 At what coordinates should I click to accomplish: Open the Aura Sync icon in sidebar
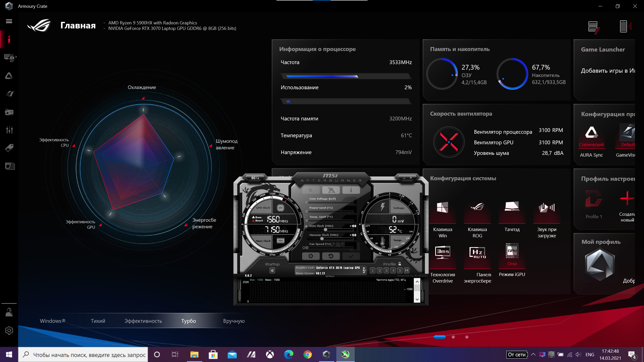click(x=9, y=75)
